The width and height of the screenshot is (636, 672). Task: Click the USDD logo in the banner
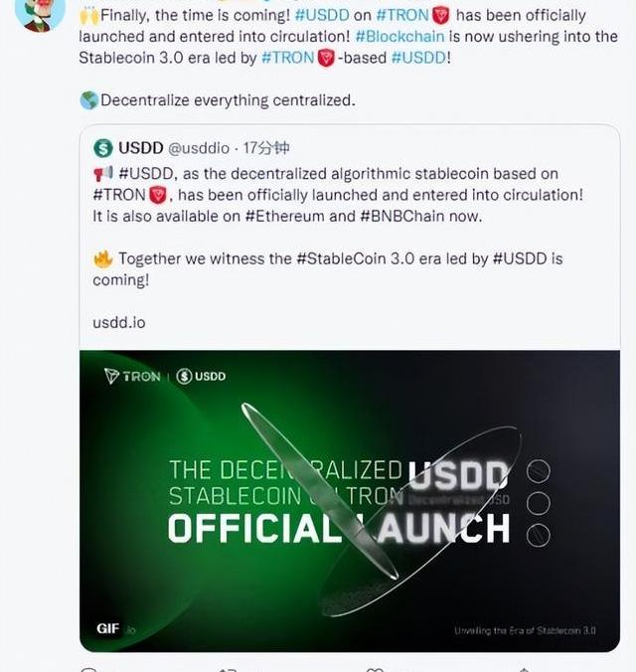(x=202, y=376)
